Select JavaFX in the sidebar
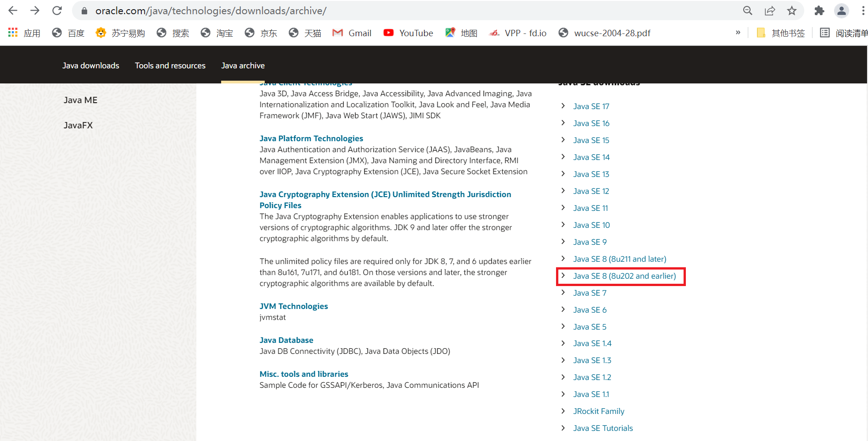This screenshot has height=441, width=868. [78, 125]
